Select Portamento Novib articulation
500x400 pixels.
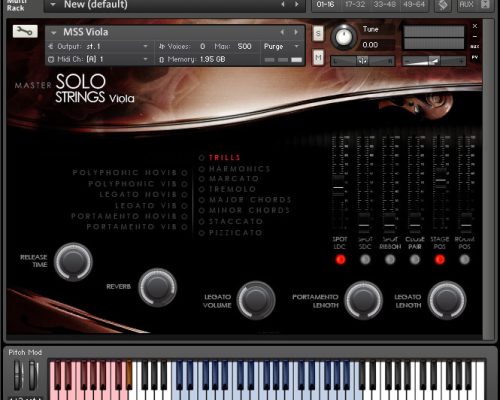click(129, 216)
